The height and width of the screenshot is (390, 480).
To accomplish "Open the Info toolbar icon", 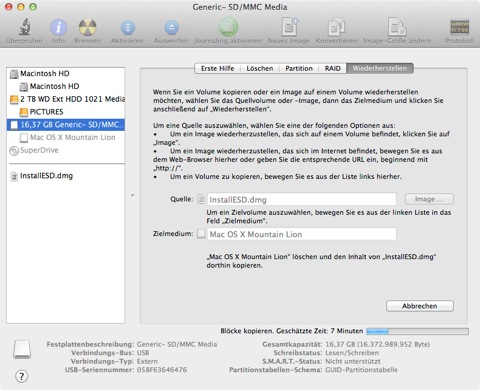I will 58,27.
